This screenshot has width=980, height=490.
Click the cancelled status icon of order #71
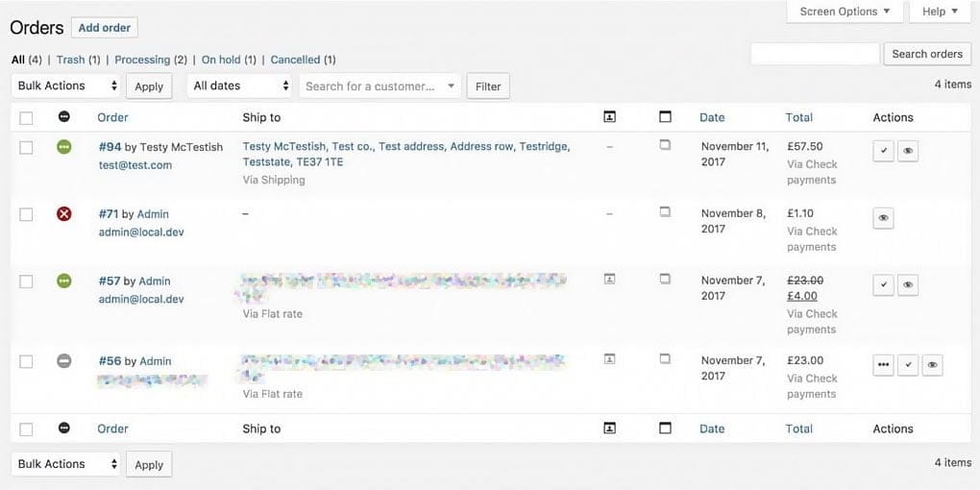(x=64, y=213)
